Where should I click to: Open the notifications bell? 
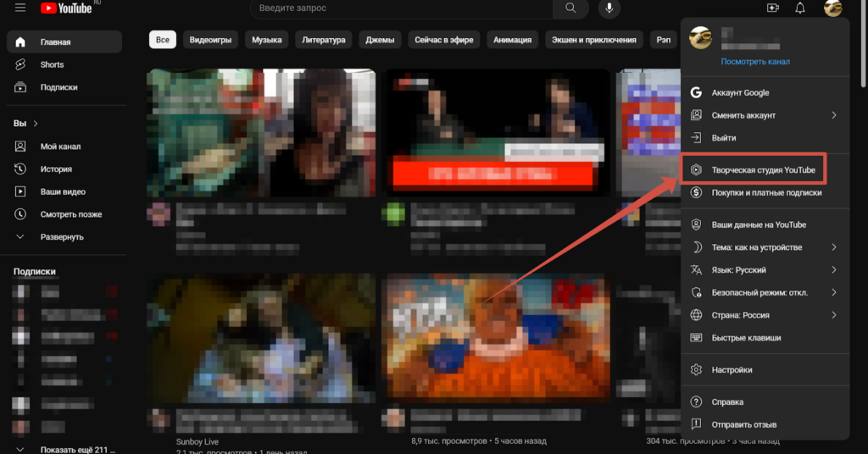800,8
